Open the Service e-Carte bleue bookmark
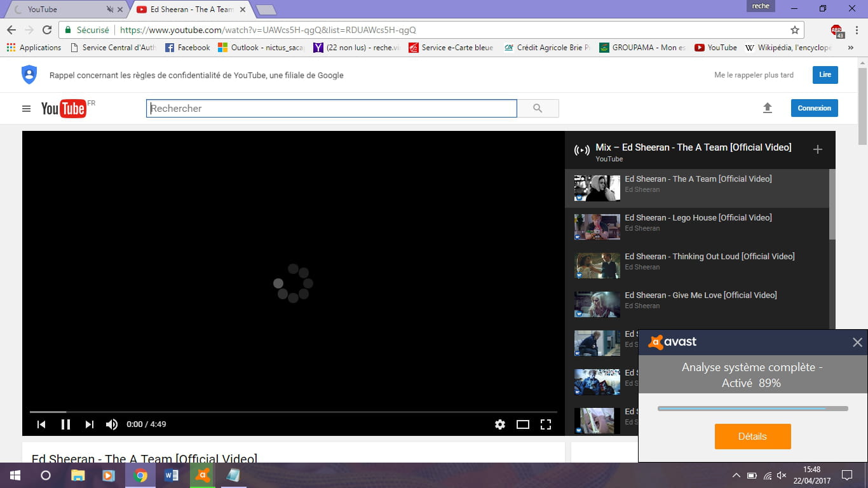868x488 pixels. tap(451, 48)
